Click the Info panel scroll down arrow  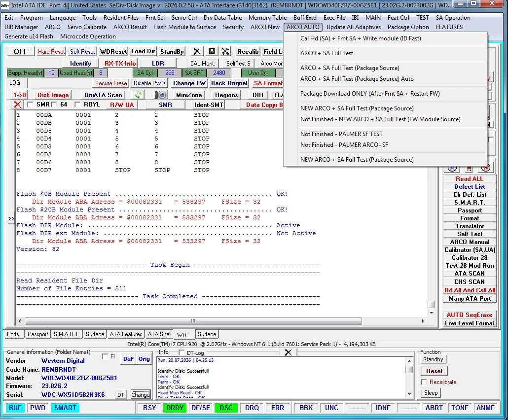pos(409,394)
